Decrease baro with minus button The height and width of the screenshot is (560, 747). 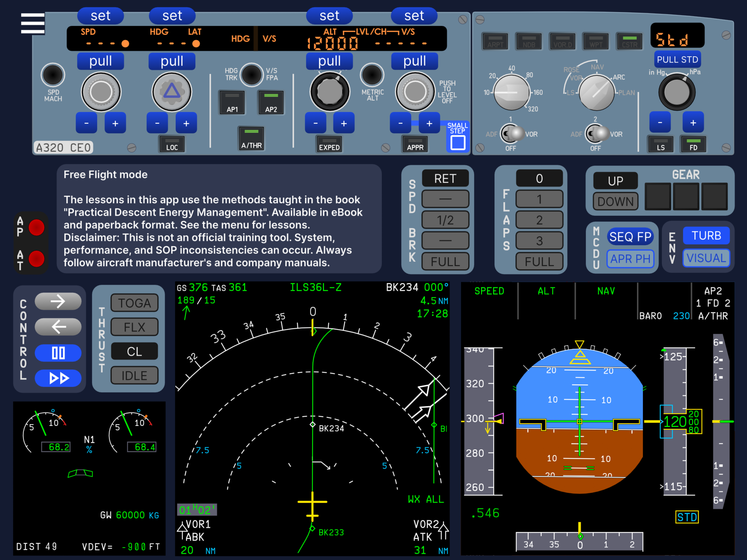click(x=660, y=122)
